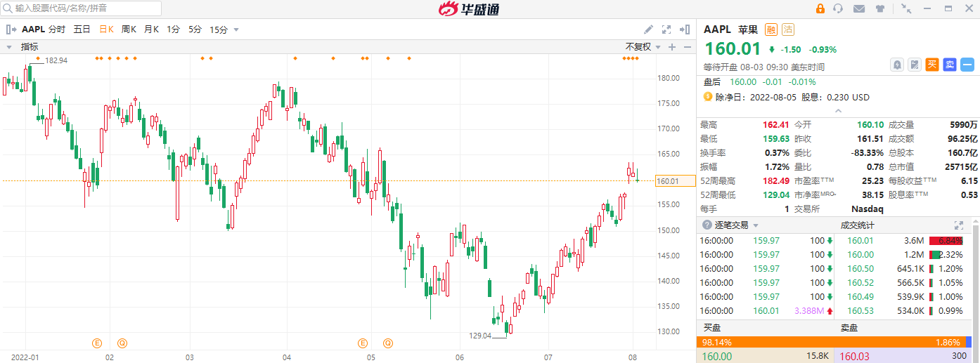Click the 买盘 bid header
This screenshot has width=980, height=363.
click(712, 328)
